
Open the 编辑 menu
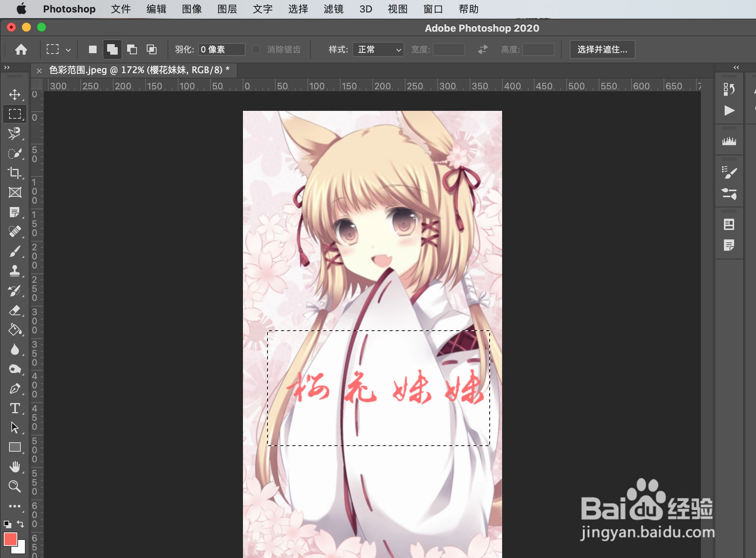click(156, 9)
